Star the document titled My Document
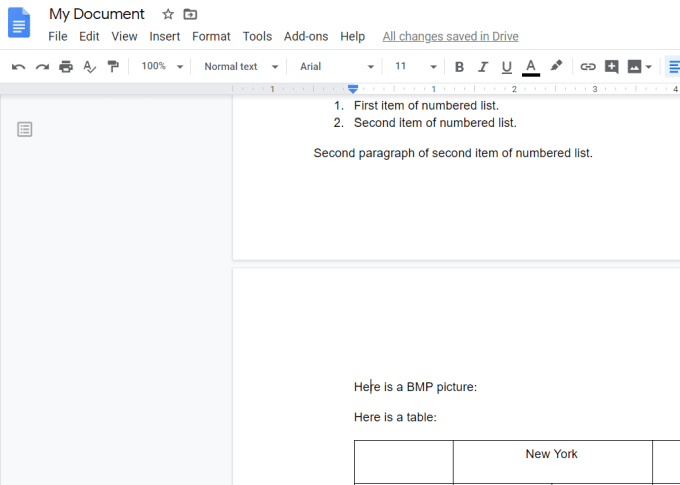Image resolution: width=680 pixels, height=485 pixels. click(168, 14)
